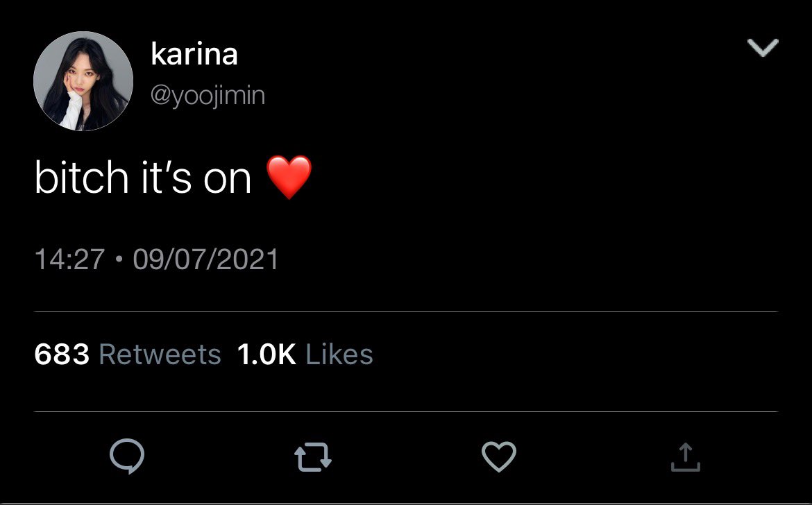View the 683 retweet count

(x=62, y=354)
